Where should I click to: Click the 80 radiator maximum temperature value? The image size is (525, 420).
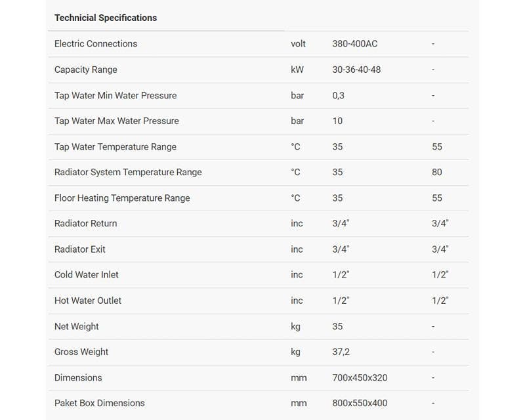pos(437,172)
